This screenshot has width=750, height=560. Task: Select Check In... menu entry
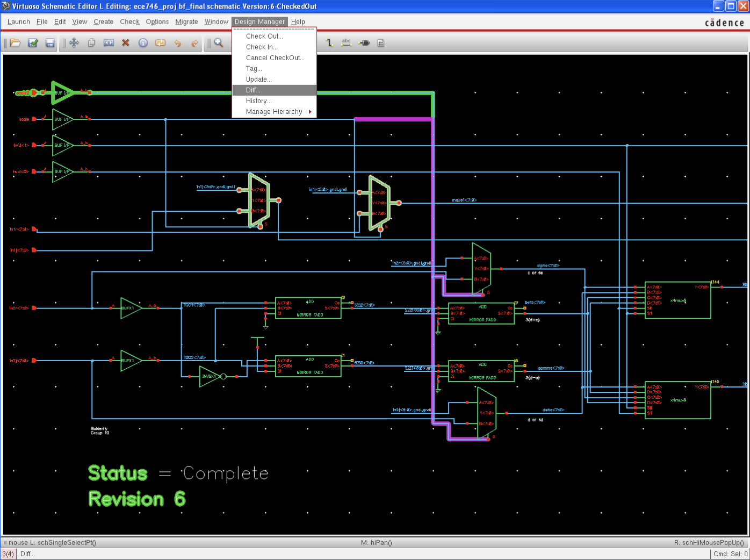pyautogui.click(x=262, y=47)
